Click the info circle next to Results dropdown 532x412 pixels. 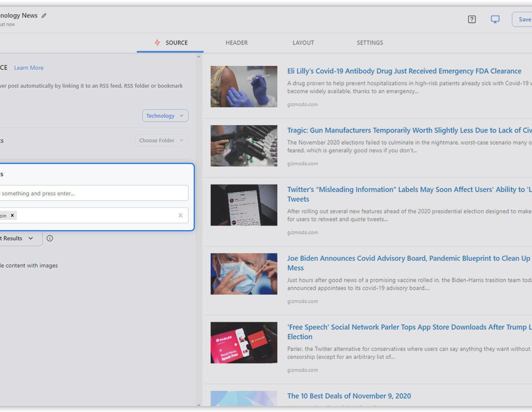click(x=50, y=239)
